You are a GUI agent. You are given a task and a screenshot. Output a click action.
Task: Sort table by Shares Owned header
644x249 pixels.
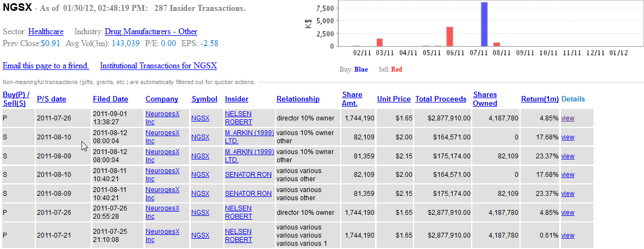(x=485, y=99)
